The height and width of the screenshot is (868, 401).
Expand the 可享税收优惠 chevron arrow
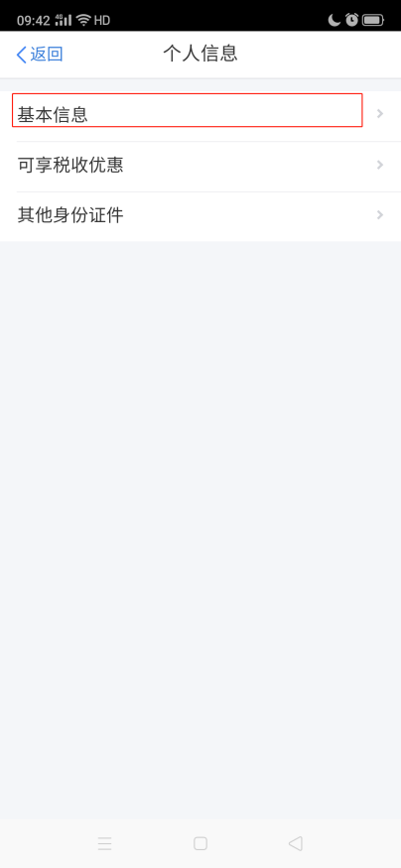pos(380,165)
